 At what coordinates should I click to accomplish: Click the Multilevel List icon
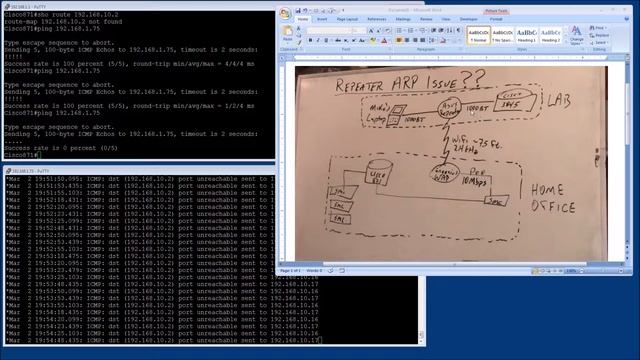pos(422,31)
